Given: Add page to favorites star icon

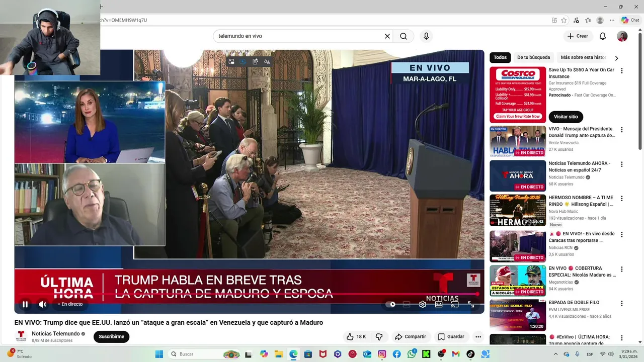Looking at the screenshot, I should [564, 20].
